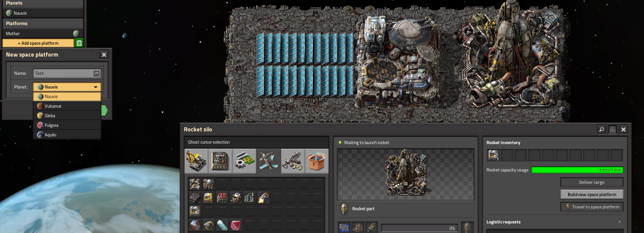Image resolution: width=644 pixels, height=233 pixels.
Task: Select the Space tab with satellite icon
Action: 269,161
